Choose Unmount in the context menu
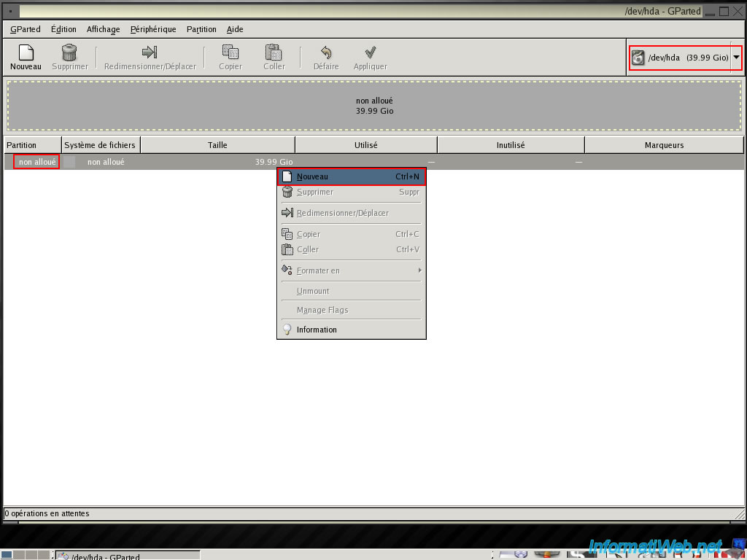 point(351,291)
